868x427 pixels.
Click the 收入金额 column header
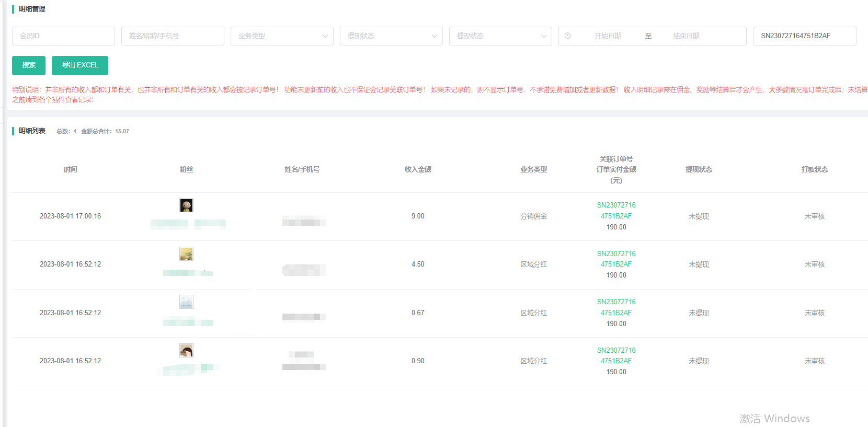418,169
